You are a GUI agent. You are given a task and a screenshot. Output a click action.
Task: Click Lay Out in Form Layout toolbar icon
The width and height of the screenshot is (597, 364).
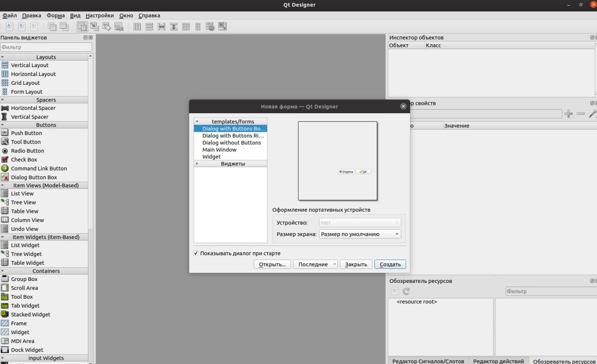tap(198, 27)
